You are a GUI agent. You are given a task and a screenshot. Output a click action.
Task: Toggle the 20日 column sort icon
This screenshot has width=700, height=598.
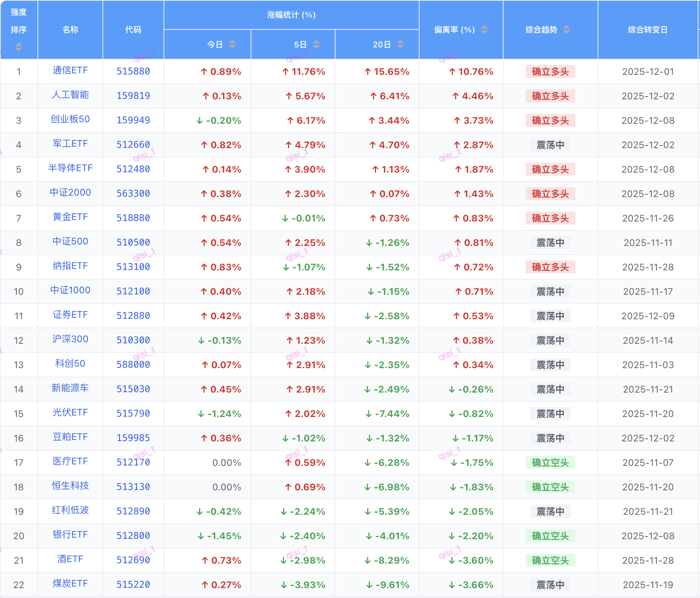click(400, 45)
